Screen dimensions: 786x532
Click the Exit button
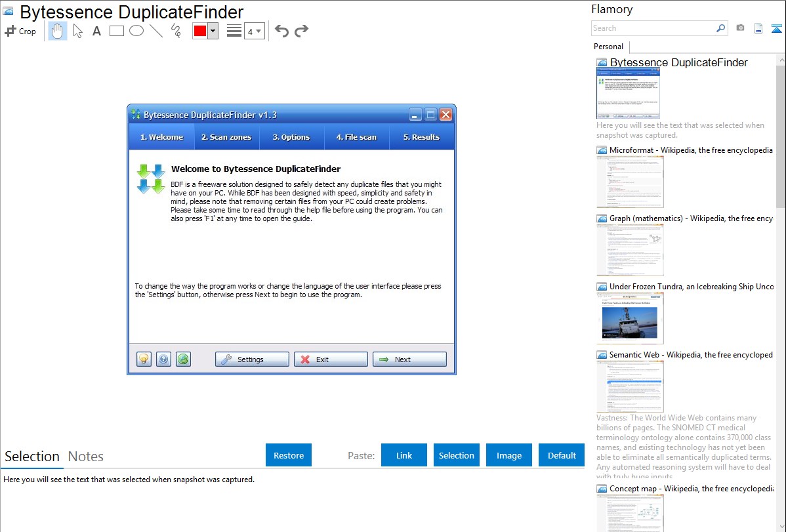click(x=331, y=359)
